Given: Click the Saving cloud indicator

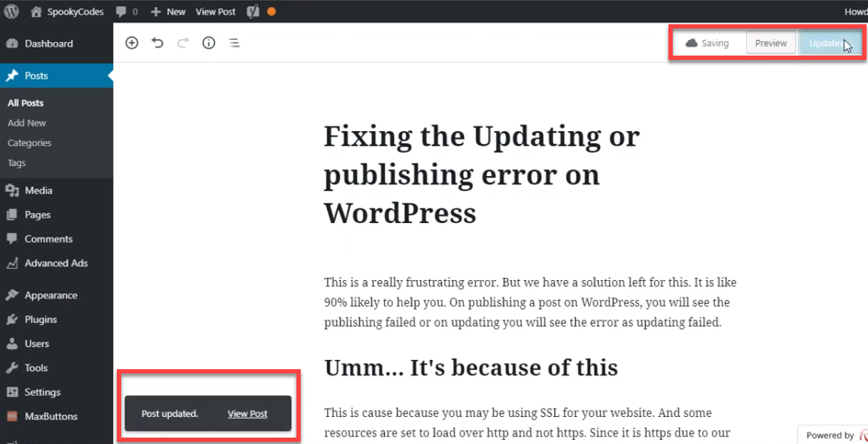Looking at the screenshot, I should click(x=707, y=43).
